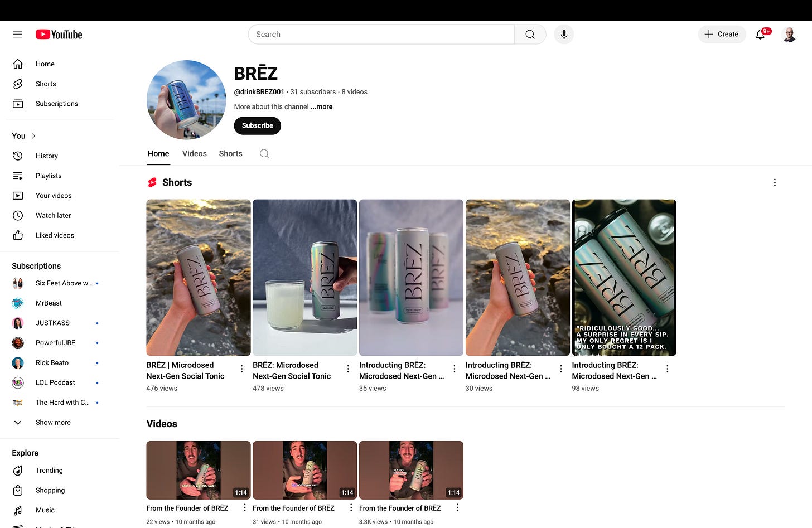
Task: Open options for 22 views video
Action: [x=244, y=508]
